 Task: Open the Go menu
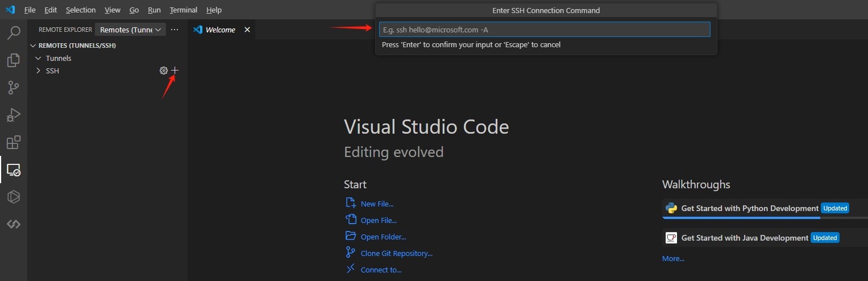click(134, 10)
